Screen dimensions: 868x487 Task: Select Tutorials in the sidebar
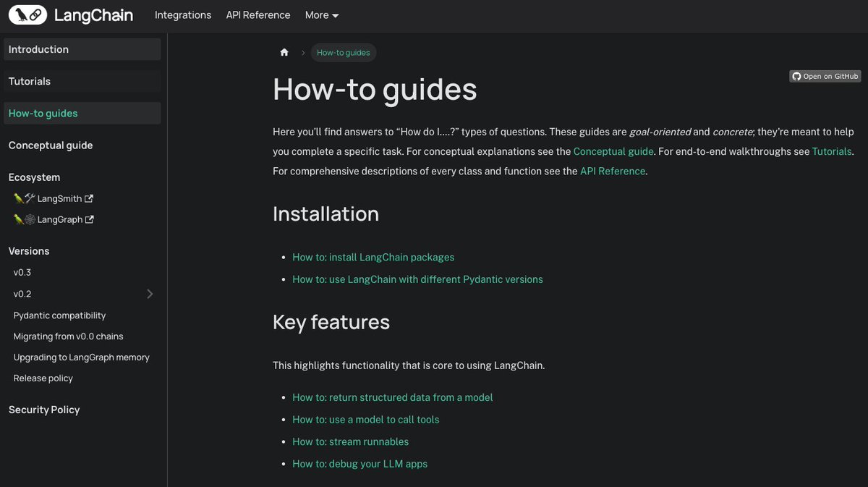pyautogui.click(x=82, y=81)
